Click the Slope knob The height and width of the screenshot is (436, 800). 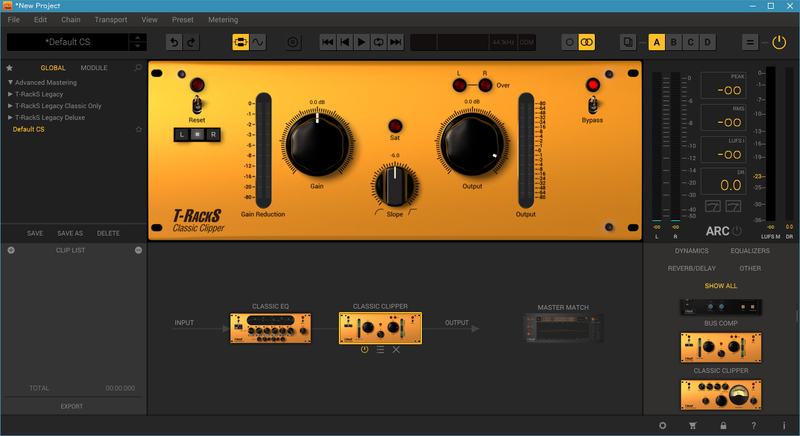[395, 185]
